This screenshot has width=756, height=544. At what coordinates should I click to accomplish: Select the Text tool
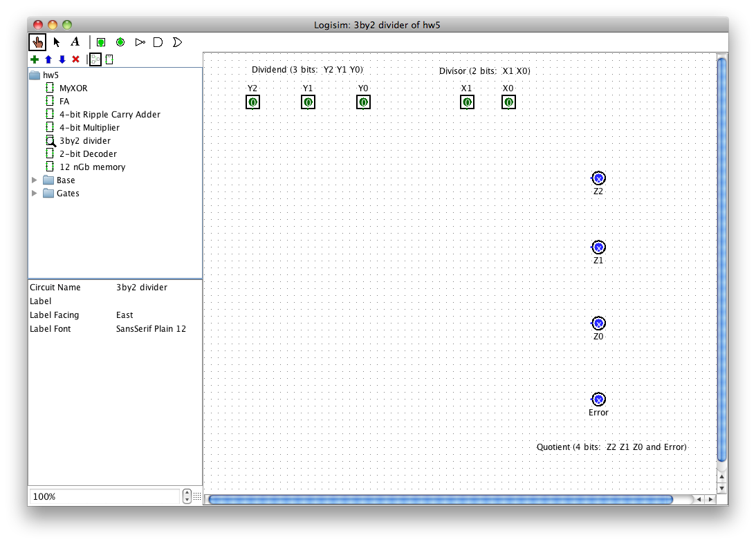point(75,42)
